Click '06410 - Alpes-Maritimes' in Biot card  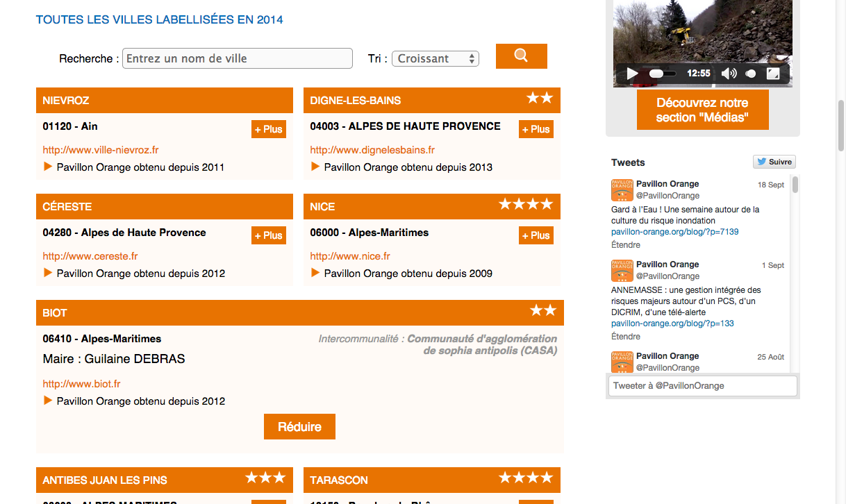[102, 339]
